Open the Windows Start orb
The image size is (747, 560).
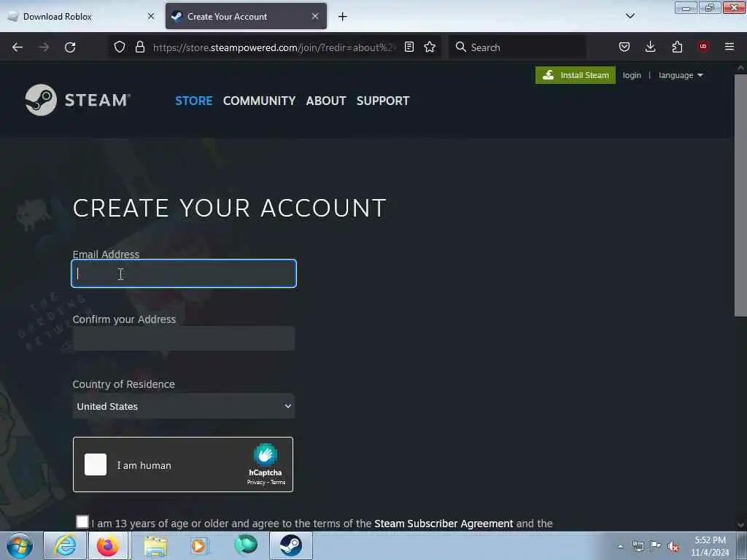(20, 545)
